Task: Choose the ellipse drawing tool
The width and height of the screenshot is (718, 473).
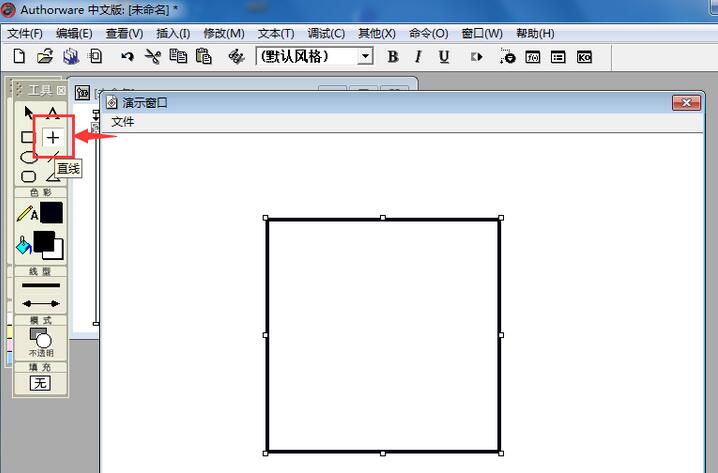Action: (29, 158)
